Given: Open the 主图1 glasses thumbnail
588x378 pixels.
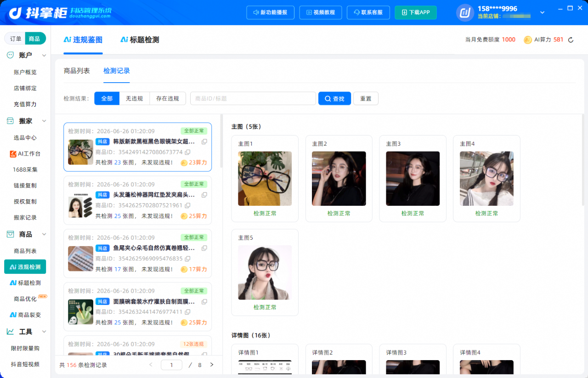Looking at the screenshot, I should click(265, 179).
